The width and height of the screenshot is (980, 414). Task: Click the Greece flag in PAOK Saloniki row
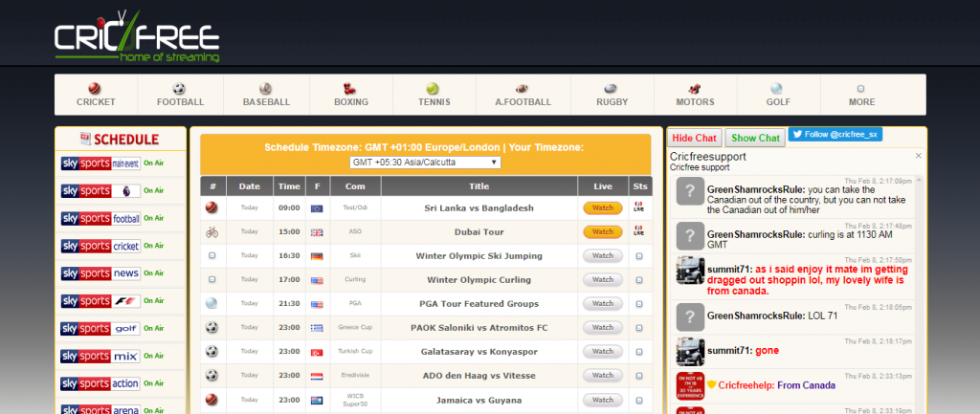[317, 329]
